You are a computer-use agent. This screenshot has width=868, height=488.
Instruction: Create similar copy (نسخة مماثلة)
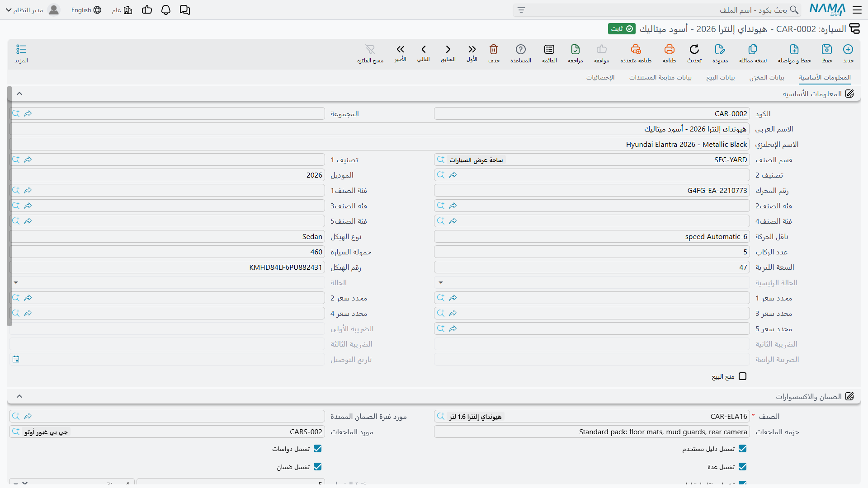tap(753, 53)
